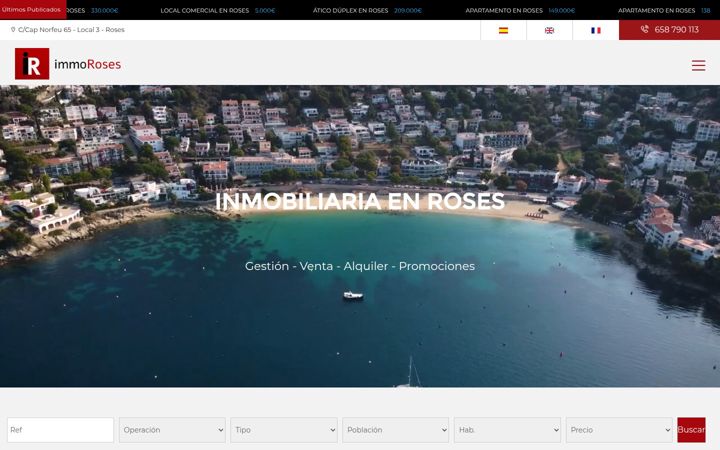720x450 pixels.
Task: Open the hamburger menu
Action: click(x=698, y=65)
